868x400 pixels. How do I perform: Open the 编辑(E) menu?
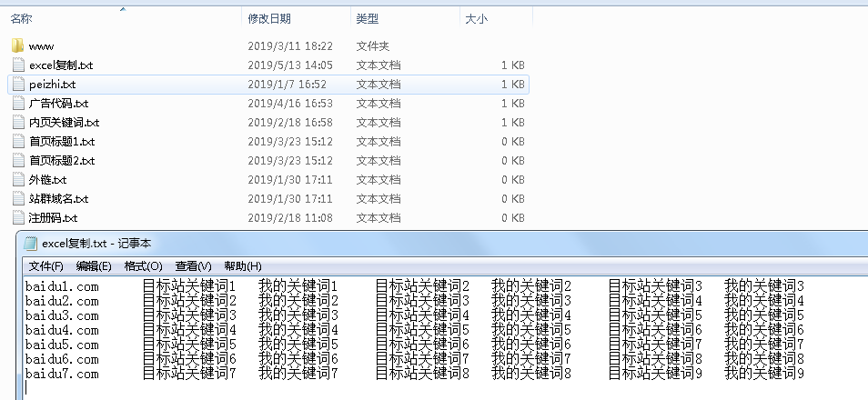(x=93, y=266)
